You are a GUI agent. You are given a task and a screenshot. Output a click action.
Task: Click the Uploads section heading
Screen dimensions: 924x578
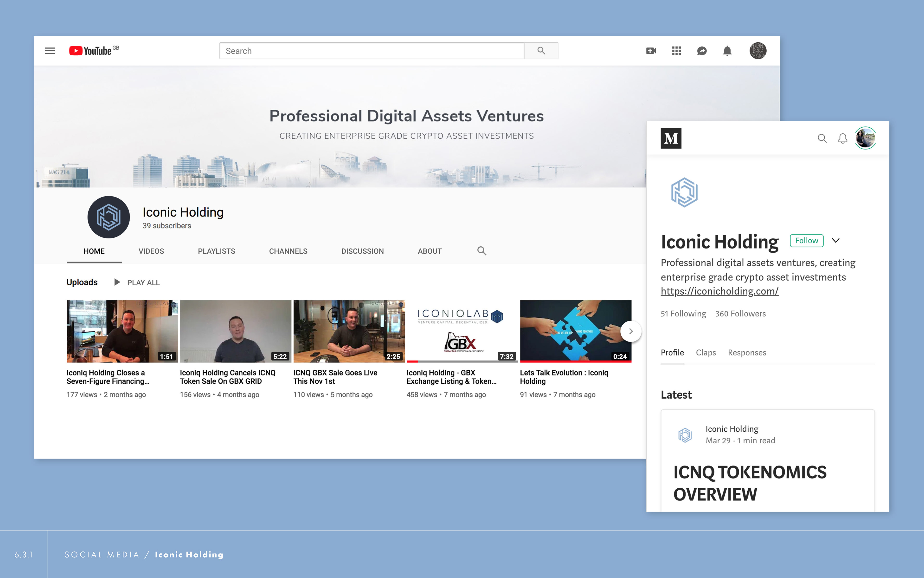coord(82,282)
